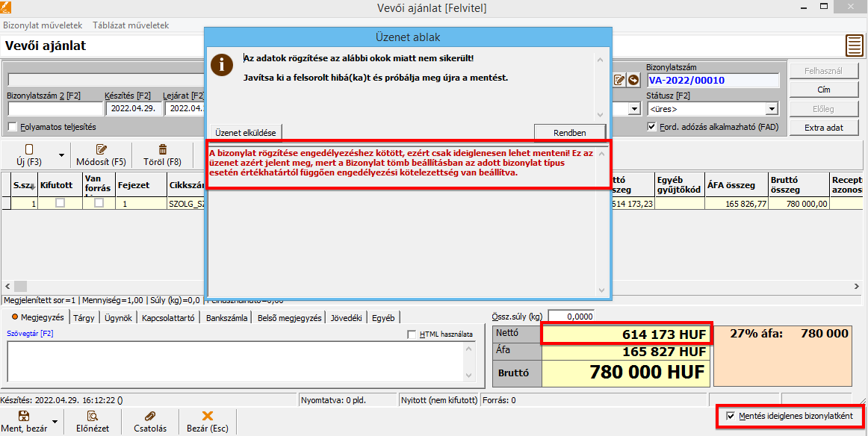Image resolution: width=868 pixels, height=436 pixels.
Task: Open the Ment, bezár dropdown arrow
Action: 55,422
